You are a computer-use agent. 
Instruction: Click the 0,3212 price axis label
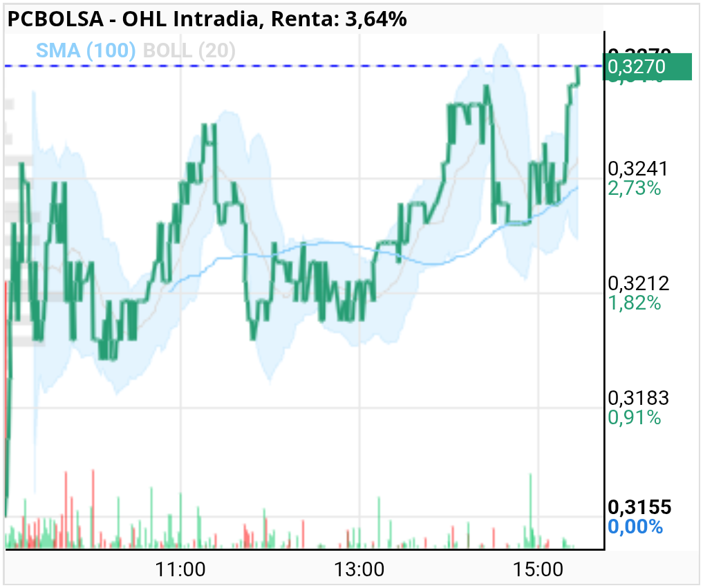coord(638,283)
